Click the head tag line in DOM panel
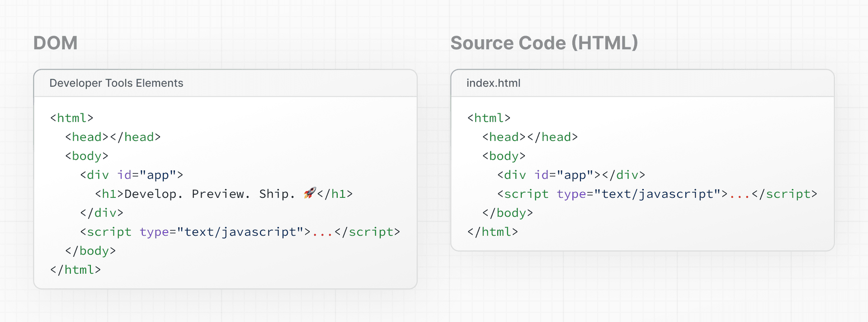Image resolution: width=868 pixels, height=322 pixels. (113, 137)
